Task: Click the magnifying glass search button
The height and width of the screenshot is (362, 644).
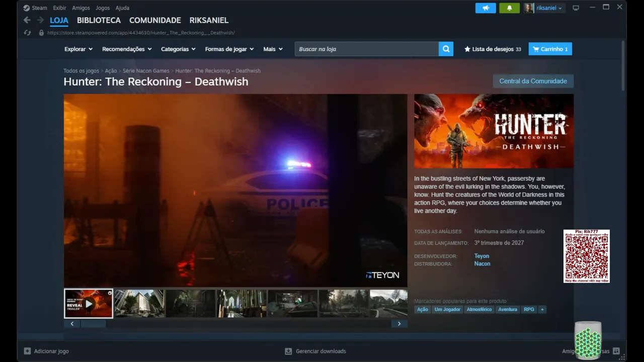Action: (x=446, y=49)
